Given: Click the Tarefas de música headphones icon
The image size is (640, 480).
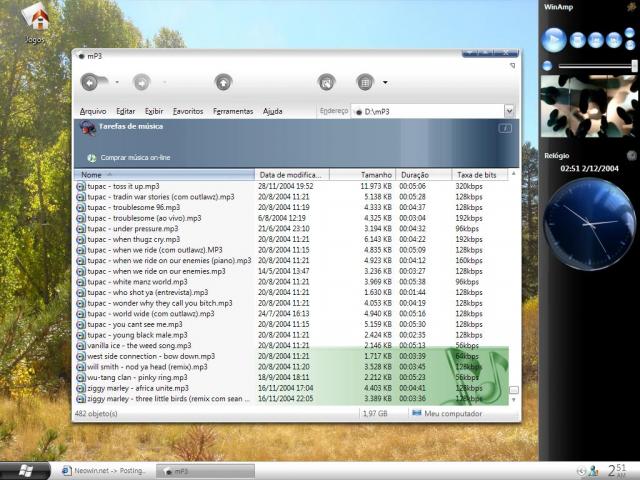Looking at the screenshot, I should pos(87,128).
